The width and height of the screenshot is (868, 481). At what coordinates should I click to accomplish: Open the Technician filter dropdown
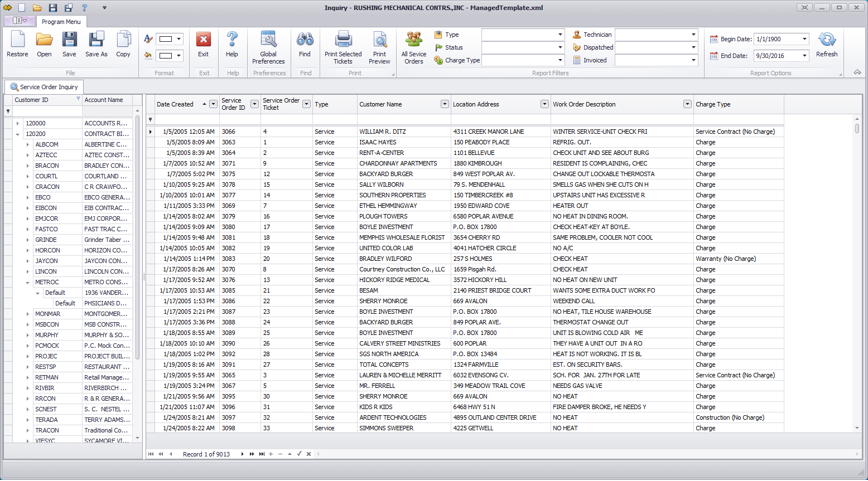pyautogui.click(x=693, y=35)
